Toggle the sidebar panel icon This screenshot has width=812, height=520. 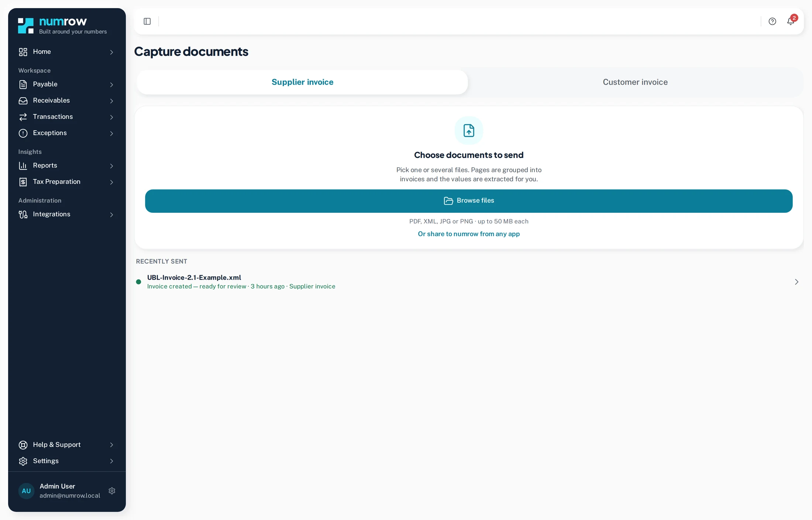pos(147,21)
